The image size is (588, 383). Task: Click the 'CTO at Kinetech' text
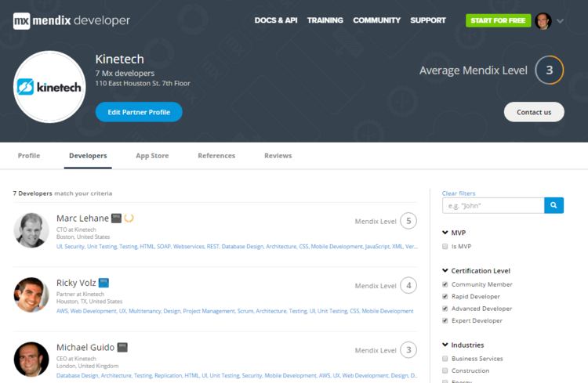pyautogui.click(x=76, y=229)
